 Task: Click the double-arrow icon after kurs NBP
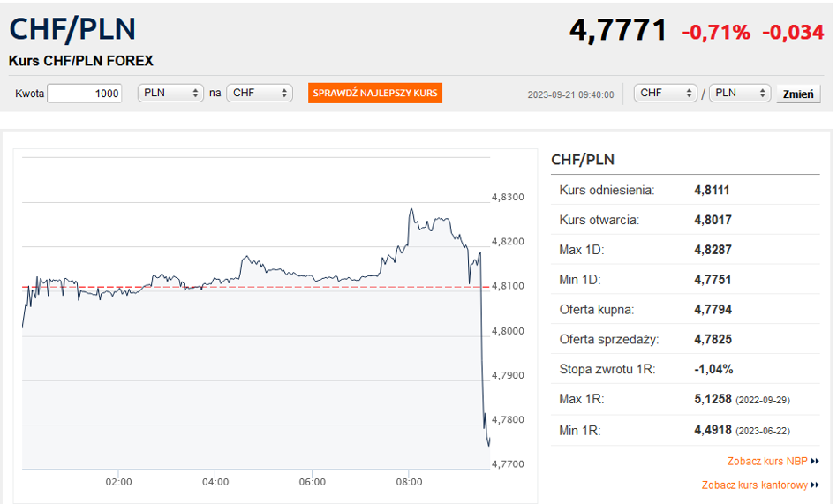[x=815, y=462]
